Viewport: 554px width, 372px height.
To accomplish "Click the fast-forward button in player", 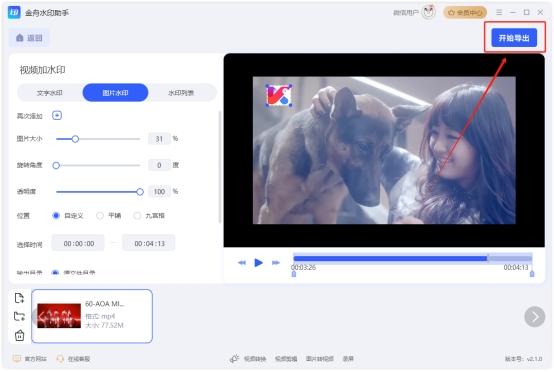I will click(276, 262).
